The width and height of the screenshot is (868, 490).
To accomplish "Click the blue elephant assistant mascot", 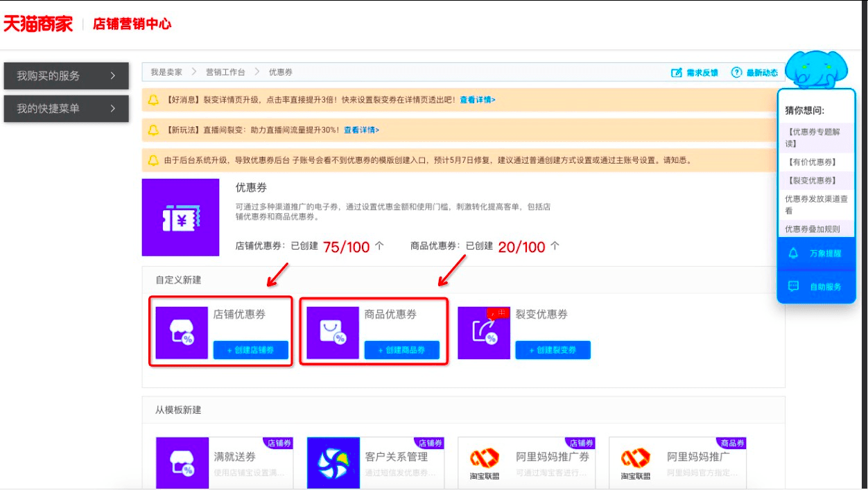I will coord(817,69).
